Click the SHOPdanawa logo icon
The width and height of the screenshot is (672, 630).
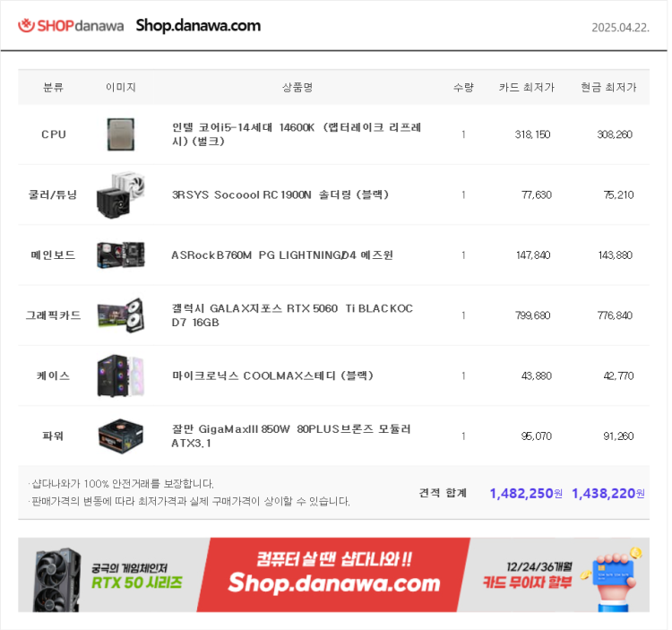tap(26, 25)
